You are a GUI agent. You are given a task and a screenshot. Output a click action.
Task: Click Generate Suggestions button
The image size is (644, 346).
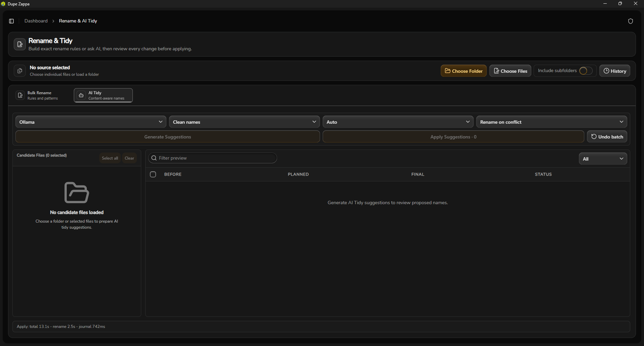click(168, 137)
